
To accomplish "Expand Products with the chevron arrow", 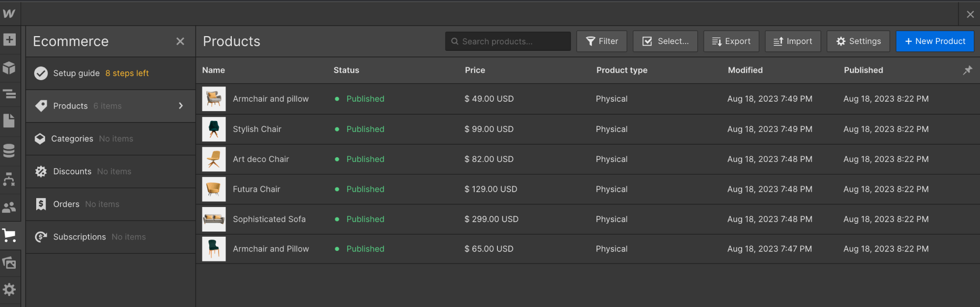I will click(181, 106).
